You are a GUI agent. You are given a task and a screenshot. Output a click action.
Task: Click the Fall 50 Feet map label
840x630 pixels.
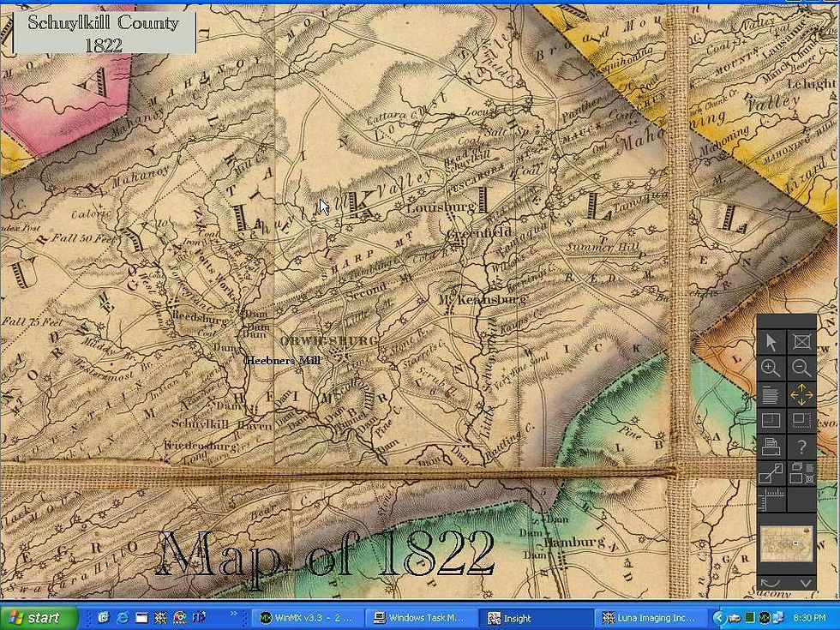pyautogui.click(x=83, y=238)
